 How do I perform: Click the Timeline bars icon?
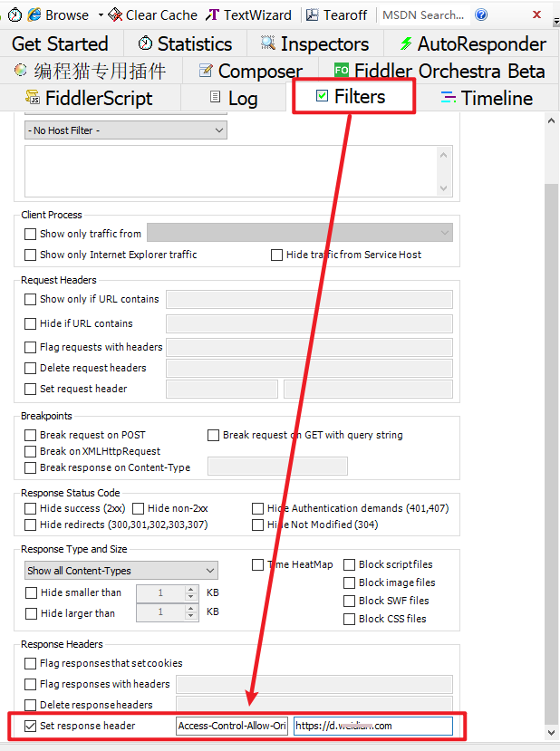tap(449, 97)
